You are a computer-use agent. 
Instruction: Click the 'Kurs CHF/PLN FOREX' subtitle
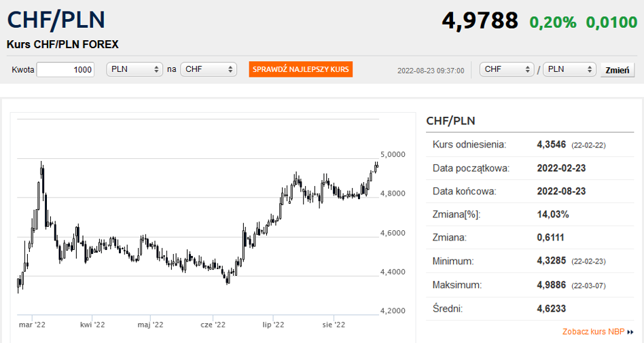point(62,44)
